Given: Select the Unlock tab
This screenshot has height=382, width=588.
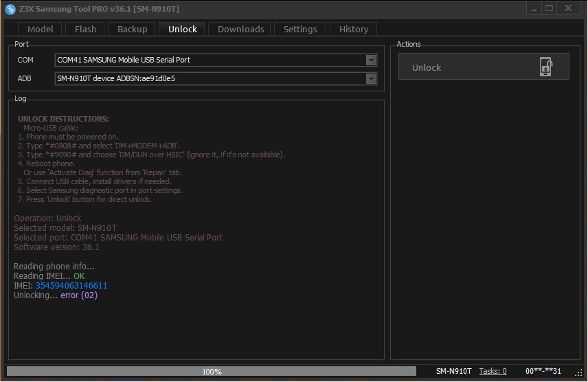Looking at the screenshot, I should pos(182,29).
